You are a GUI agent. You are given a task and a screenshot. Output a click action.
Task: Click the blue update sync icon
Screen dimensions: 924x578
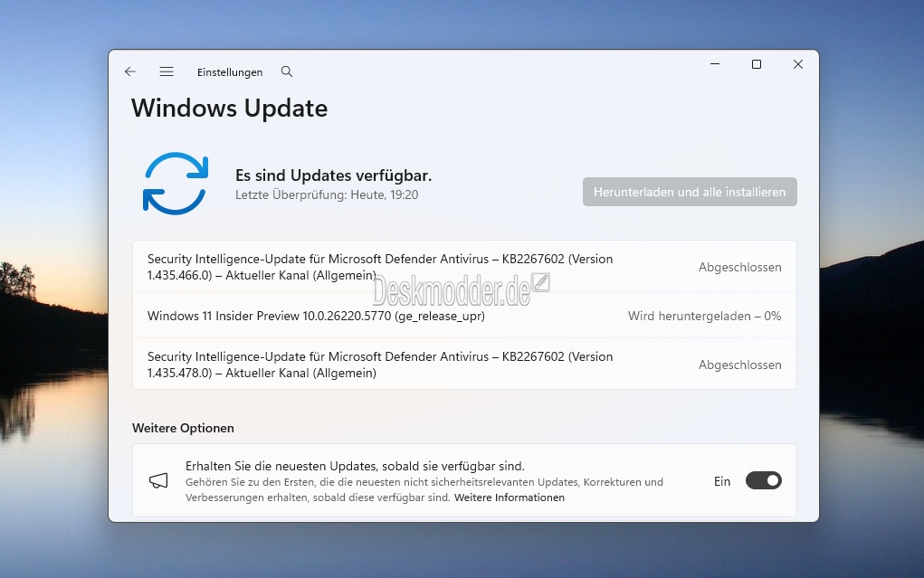pyautogui.click(x=176, y=184)
